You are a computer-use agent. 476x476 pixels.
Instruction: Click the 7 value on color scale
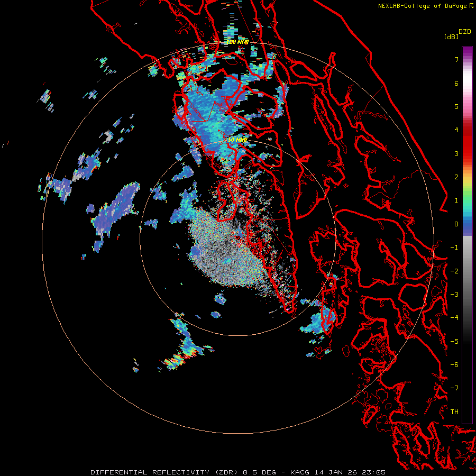click(456, 59)
